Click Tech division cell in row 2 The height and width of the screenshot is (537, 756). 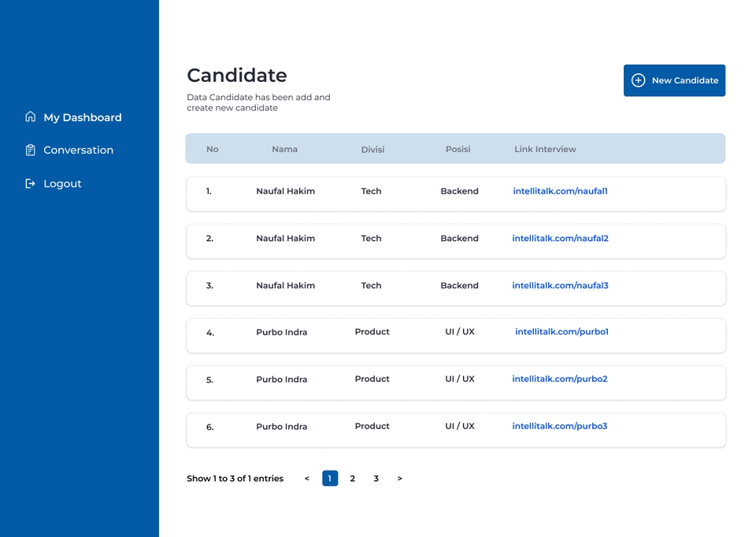[371, 238]
